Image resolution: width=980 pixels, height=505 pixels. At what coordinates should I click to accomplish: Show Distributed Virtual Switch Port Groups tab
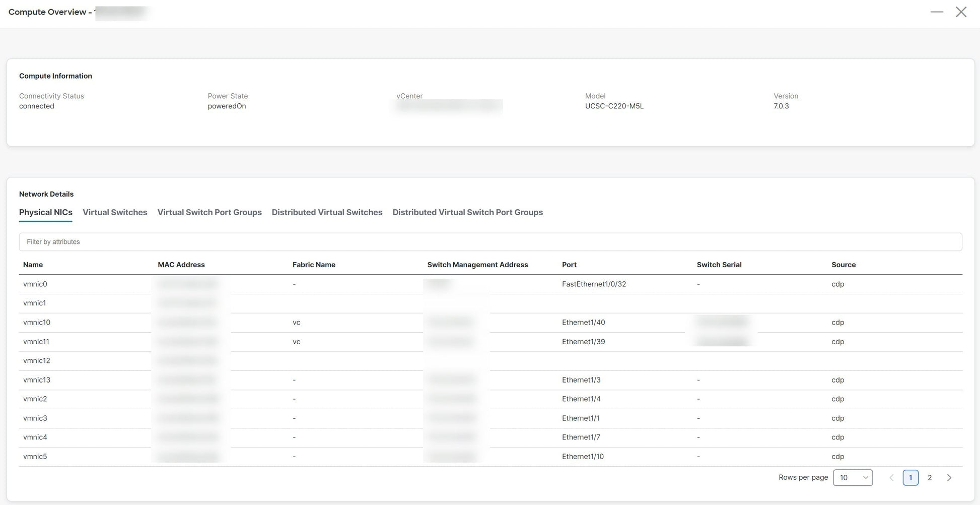[467, 213]
